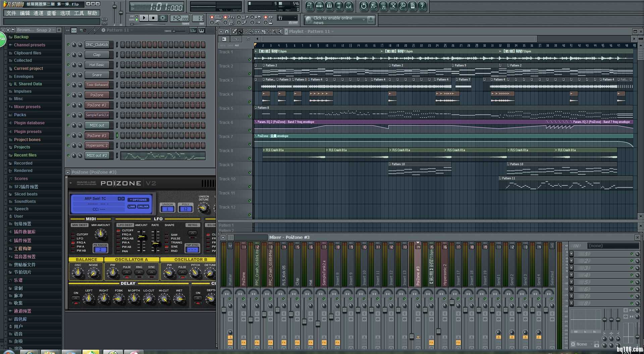Mute the Clap channel with its green LED
Screen dimensions: 644x354
click(68, 55)
